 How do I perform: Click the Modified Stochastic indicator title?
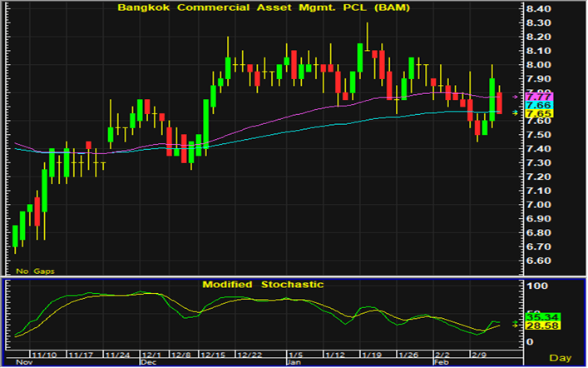(x=263, y=284)
